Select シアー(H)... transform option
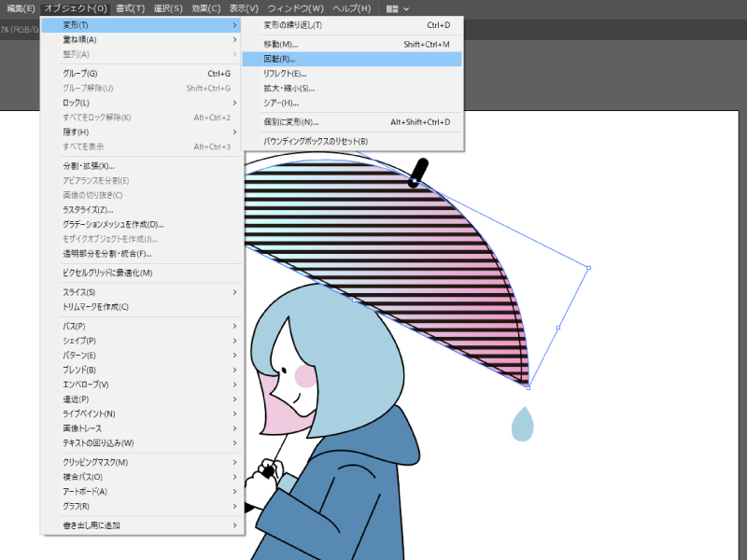The height and width of the screenshot is (560, 747). (x=281, y=103)
